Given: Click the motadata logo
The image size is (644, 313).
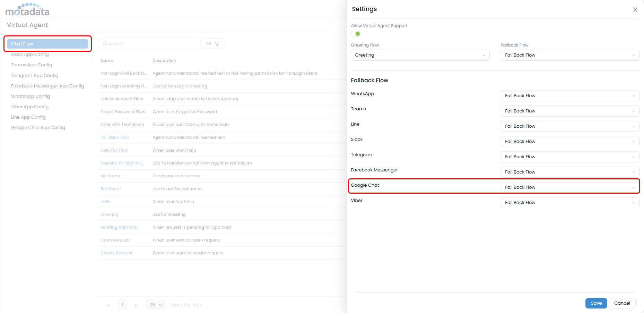Looking at the screenshot, I should click(x=27, y=9).
